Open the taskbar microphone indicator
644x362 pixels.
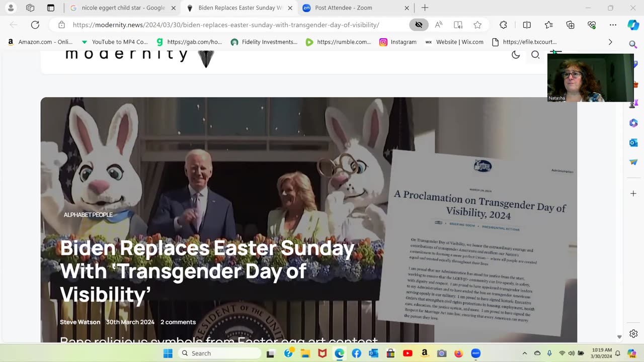[x=549, y=353]
